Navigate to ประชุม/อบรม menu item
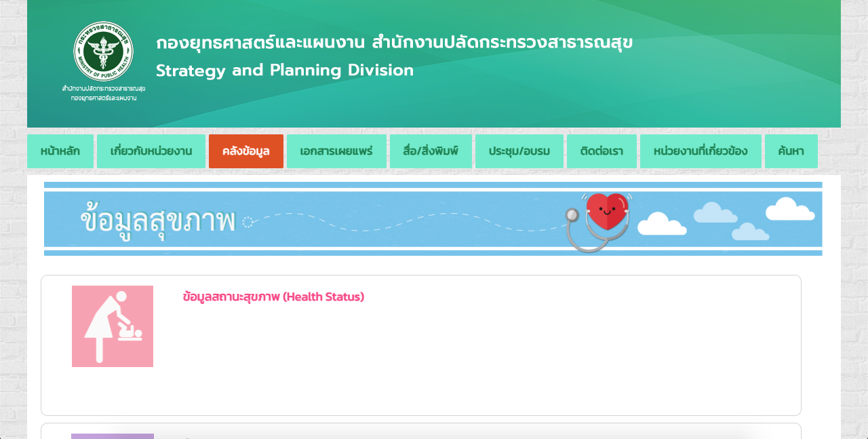Screen dimensions: 868x439 (519, 151)
